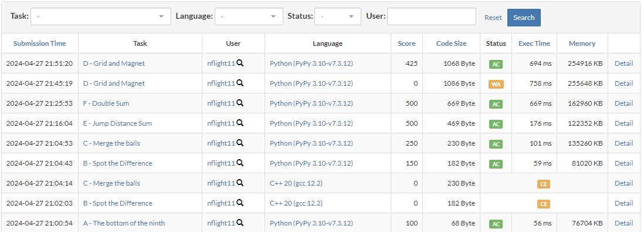Click magnifier icon in 21:04:43 submission row
The height and width of the screenshot is (232, 644).
click(240, 163)
